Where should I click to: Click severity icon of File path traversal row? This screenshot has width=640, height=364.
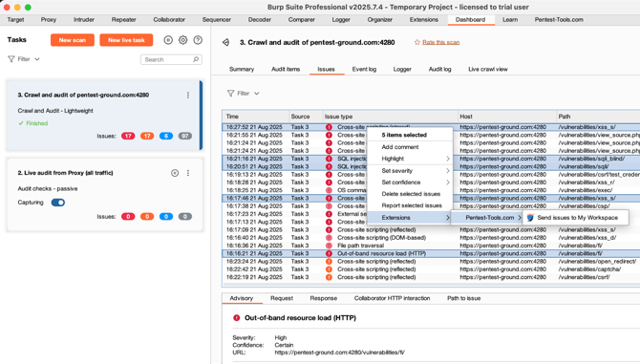point(329,246)
